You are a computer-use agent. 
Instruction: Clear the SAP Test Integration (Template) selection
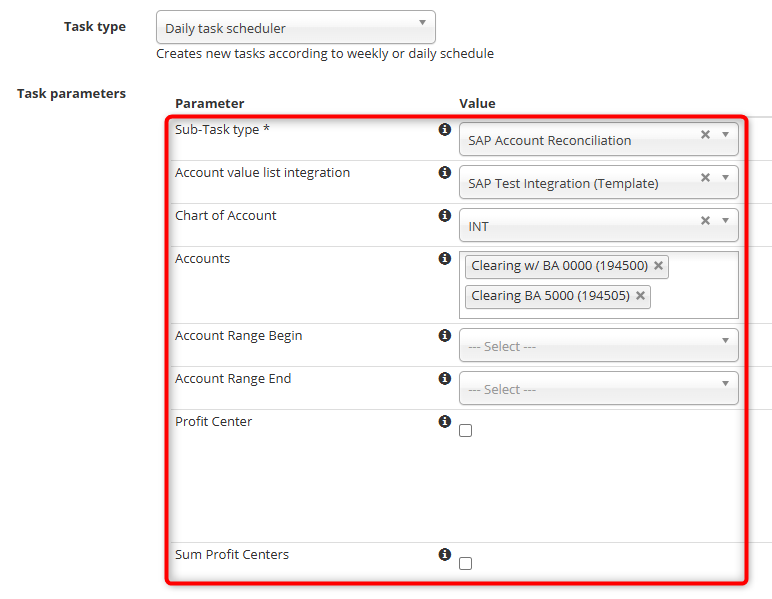tap(705, 178)
